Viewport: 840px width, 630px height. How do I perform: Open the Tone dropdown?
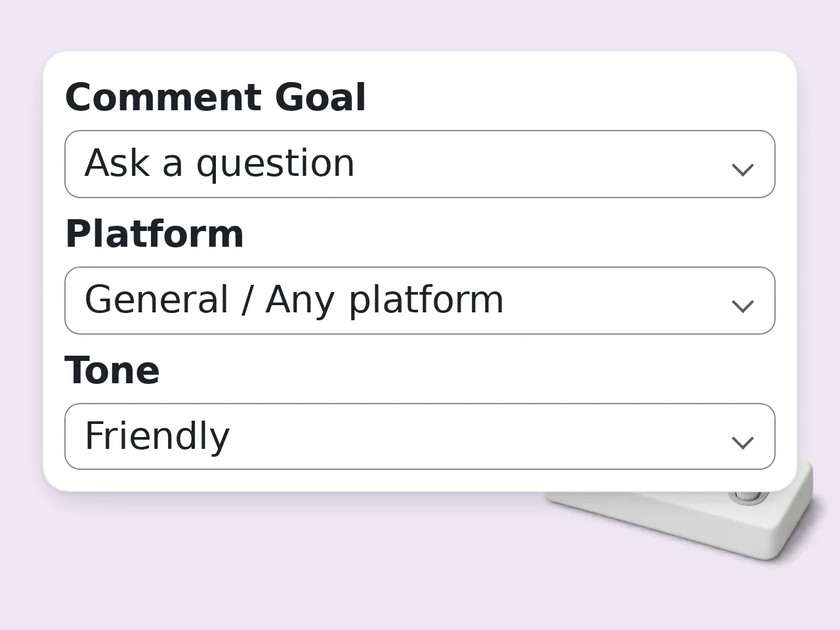click(x=420, y=436)
